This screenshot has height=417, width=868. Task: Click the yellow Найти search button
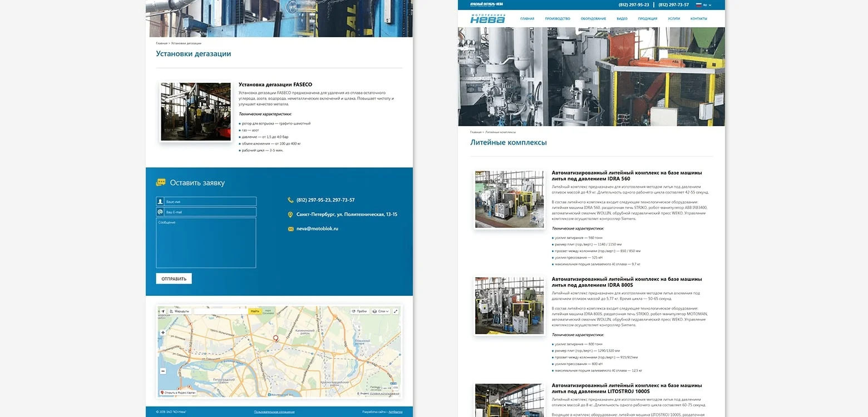click(x=255, y=311)
